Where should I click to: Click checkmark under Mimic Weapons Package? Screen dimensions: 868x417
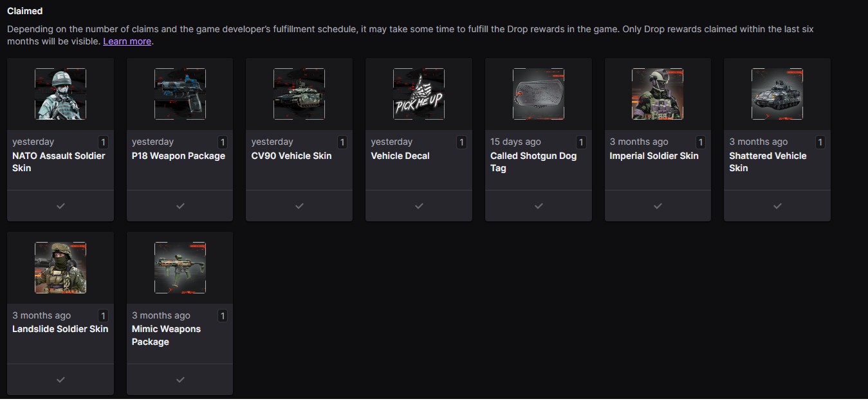180,380
